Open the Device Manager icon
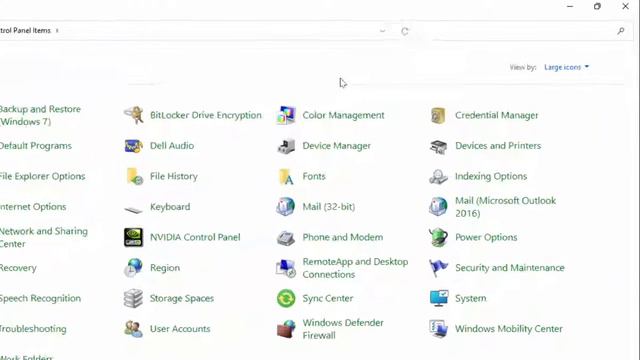Screen dimensions: 640x360 click(286, 146)
